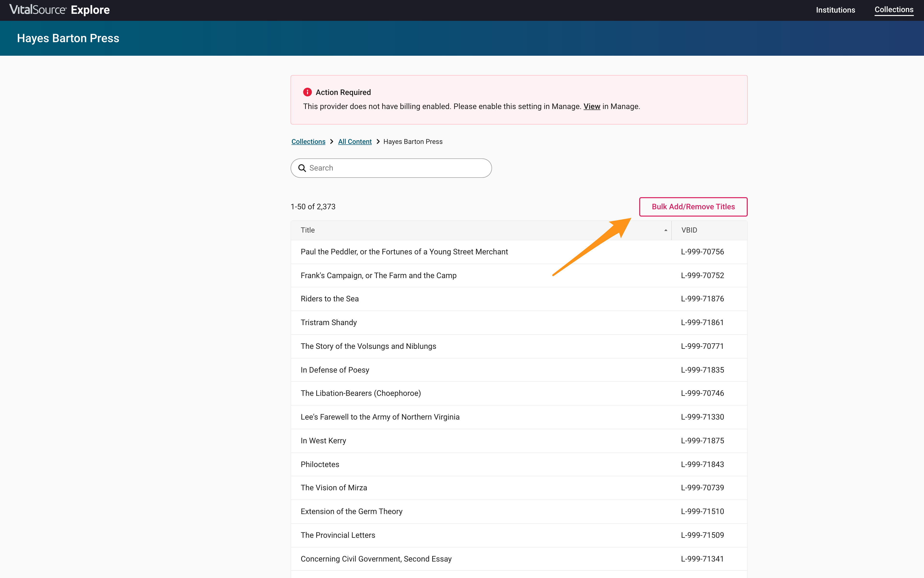Go to Collections breadcrumb link
Viewport: 924px width, 578px height.
point(308,142)
